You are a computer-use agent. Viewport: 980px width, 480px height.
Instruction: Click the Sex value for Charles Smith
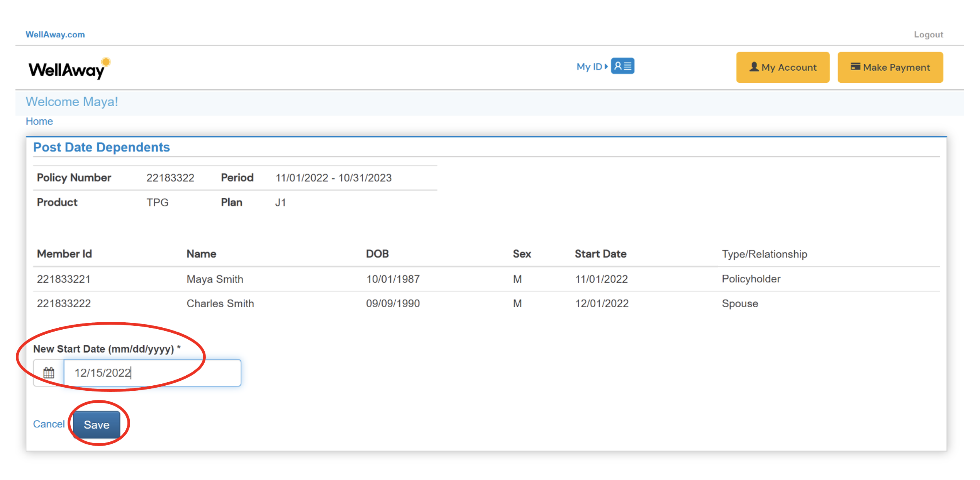(x=517, y=303)
